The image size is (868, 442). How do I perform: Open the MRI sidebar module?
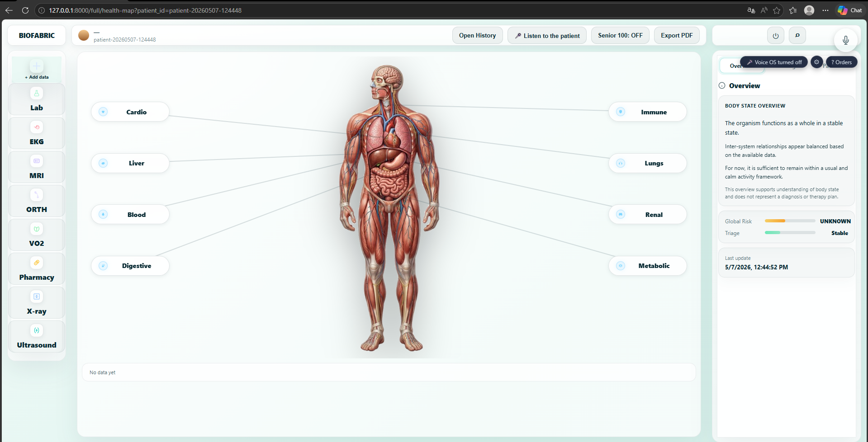(37, 167)
